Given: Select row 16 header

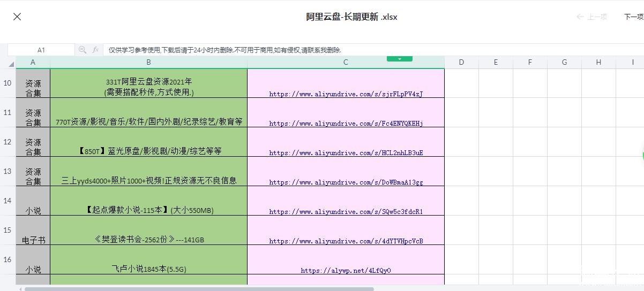Looking at the screenshot, I should tap(8, 259).
